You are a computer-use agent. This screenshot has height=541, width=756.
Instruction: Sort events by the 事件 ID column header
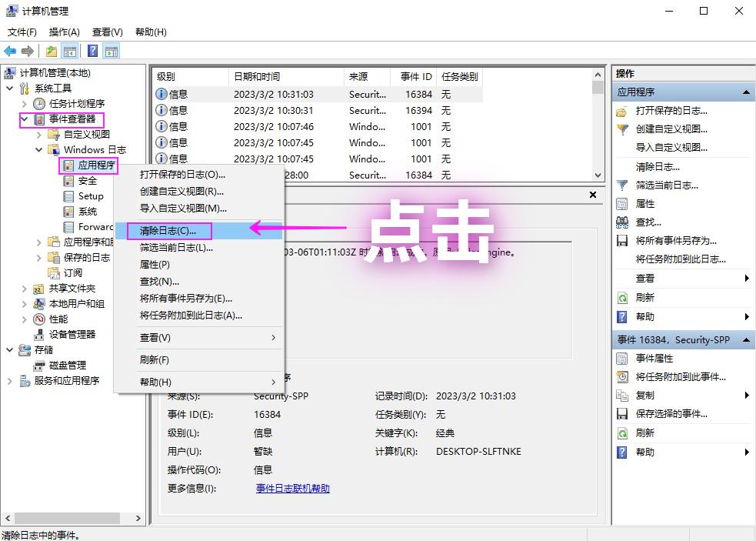coord(413,77)
